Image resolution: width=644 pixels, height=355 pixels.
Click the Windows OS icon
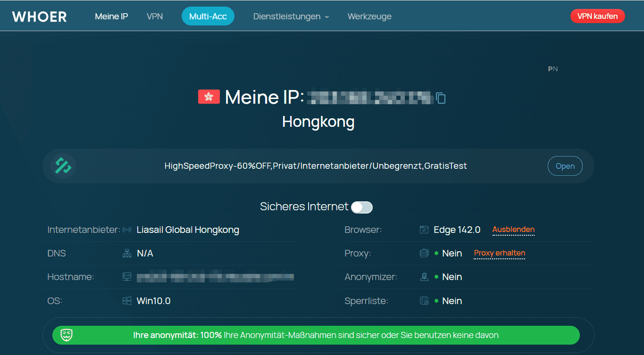[127, 301]
